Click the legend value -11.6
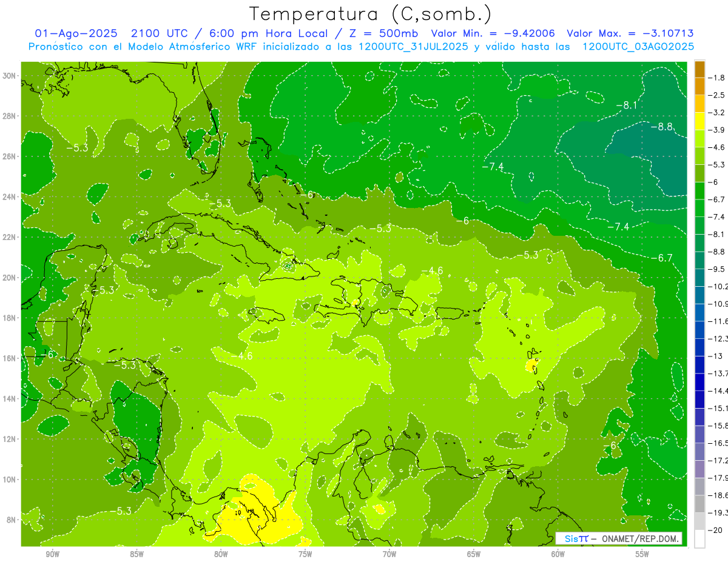Viewport: 728px width, 562px height. 718,321
